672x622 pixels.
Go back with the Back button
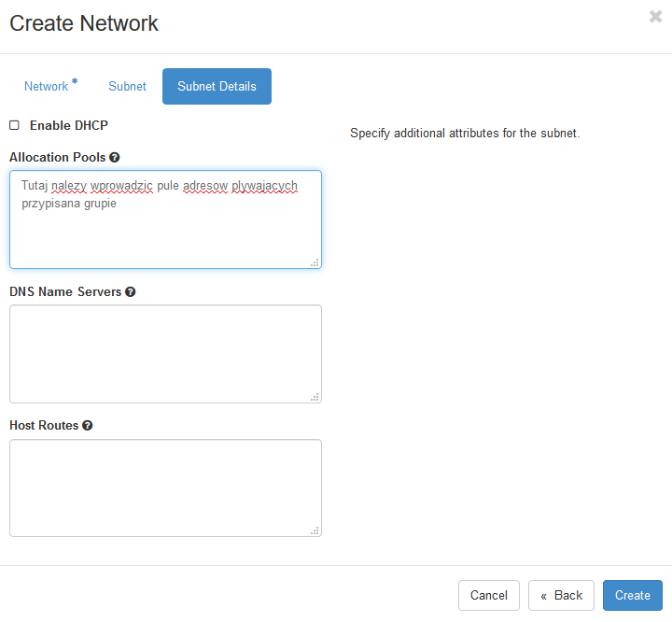coord(562,595)
